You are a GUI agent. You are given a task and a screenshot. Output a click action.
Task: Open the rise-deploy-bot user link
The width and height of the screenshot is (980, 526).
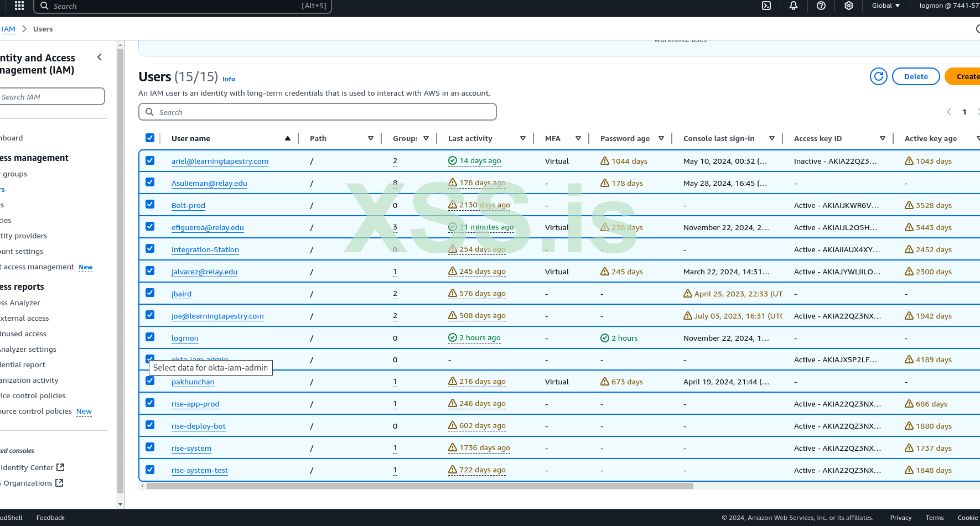198,426
